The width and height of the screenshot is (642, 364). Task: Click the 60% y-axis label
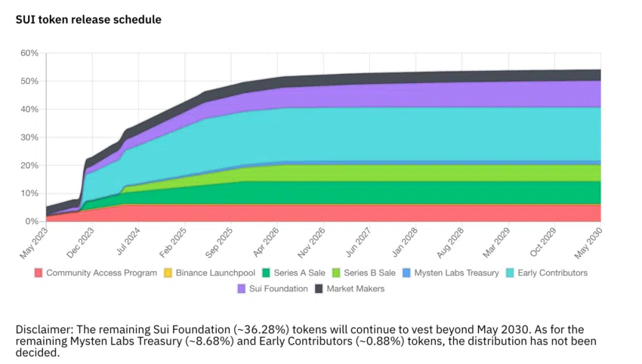29,53
